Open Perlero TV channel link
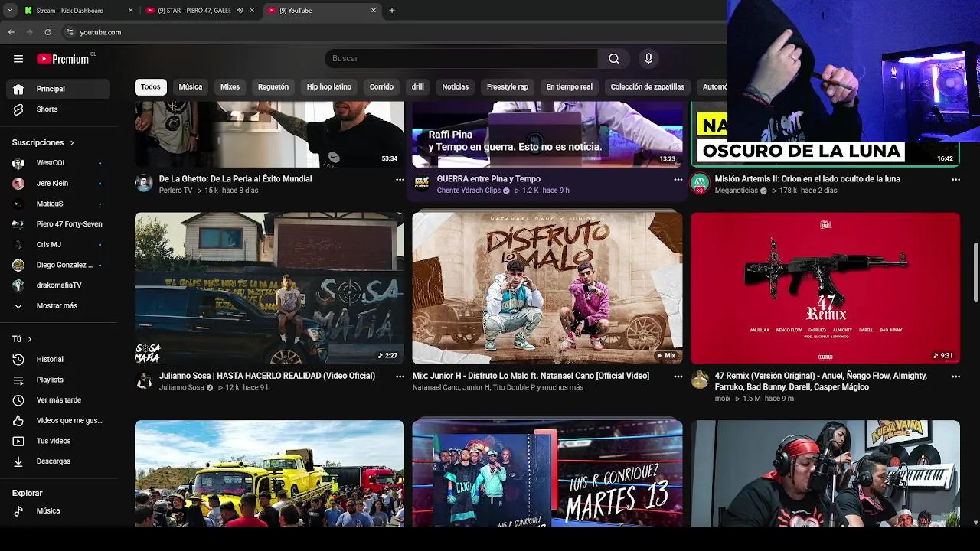Screen dimensions: 980x551 [x=175, y=191]
